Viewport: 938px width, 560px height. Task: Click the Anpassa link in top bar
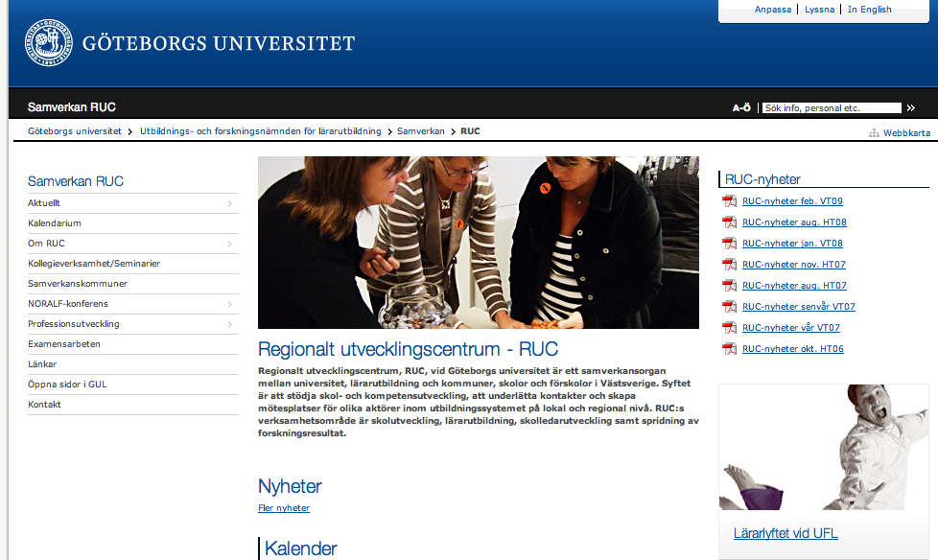point(773,10)
